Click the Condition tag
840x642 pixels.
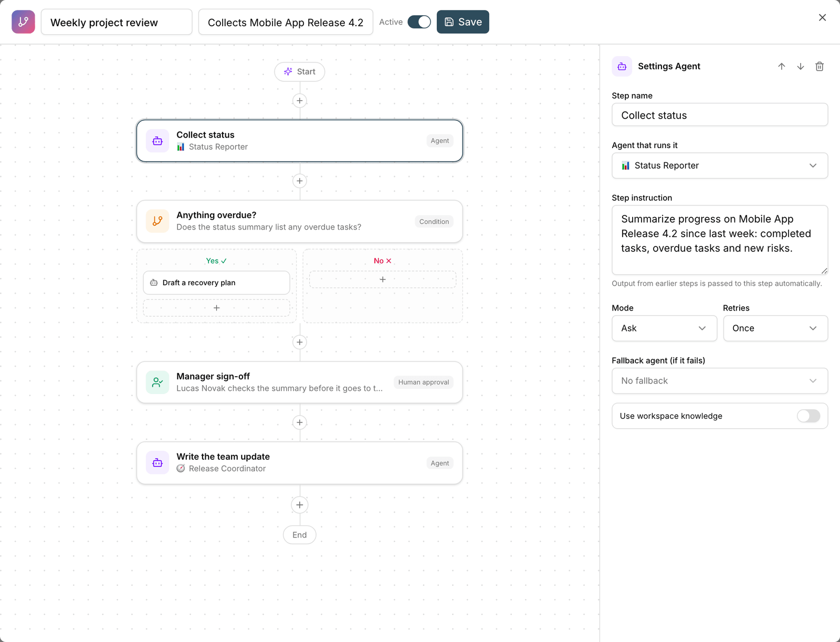coord(434,222)
